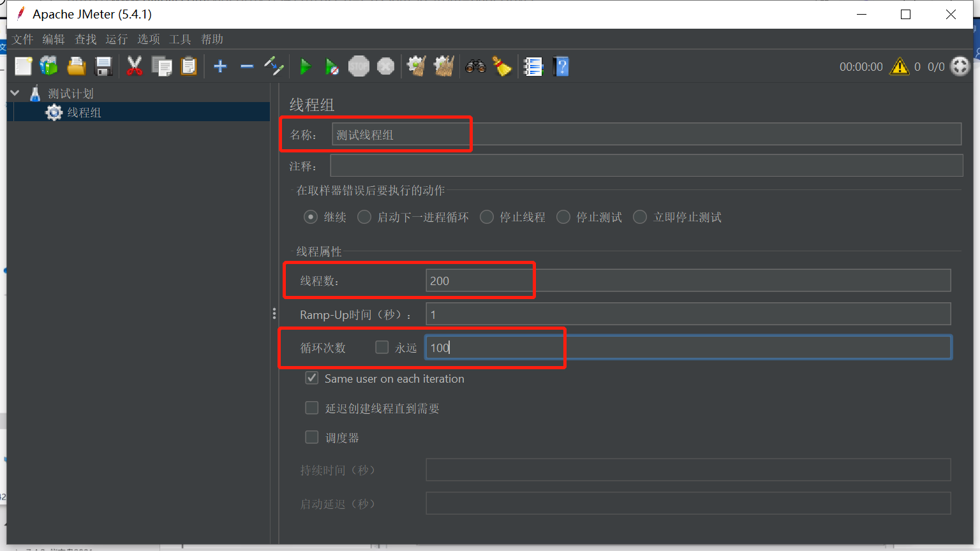Select the 立即停止测试 radio button

(640, 217)
